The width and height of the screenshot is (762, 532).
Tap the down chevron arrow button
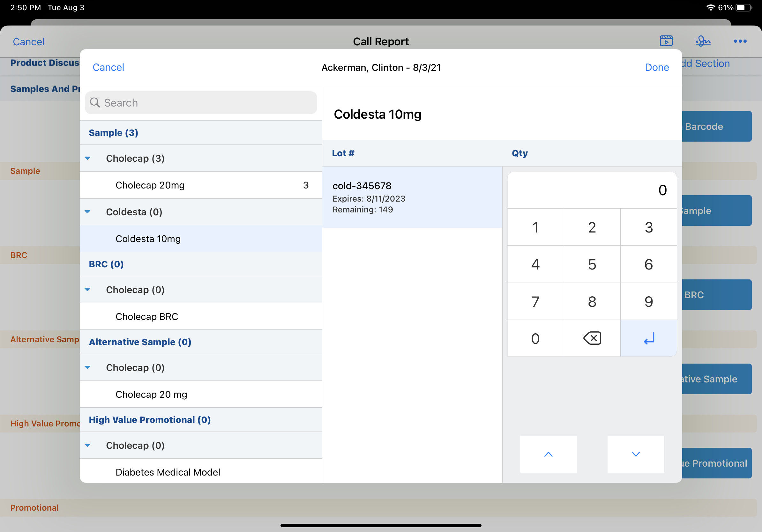(636, 454)
